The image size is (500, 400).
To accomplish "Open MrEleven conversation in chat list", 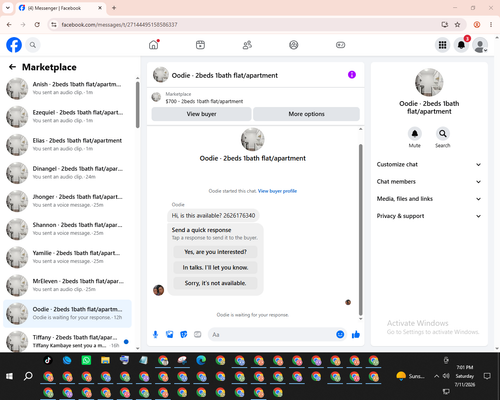I will [x=68, y=285].
